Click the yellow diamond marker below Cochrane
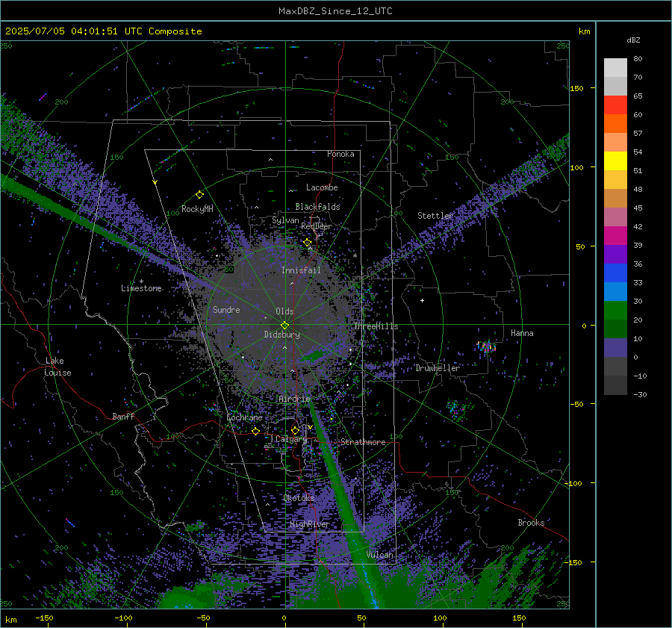672x628 pixels. (256, 432)
